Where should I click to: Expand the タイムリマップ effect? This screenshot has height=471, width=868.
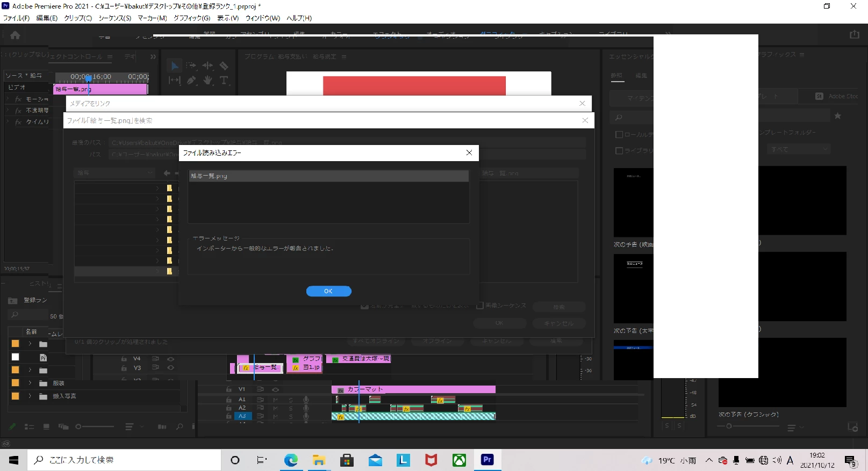8,122
